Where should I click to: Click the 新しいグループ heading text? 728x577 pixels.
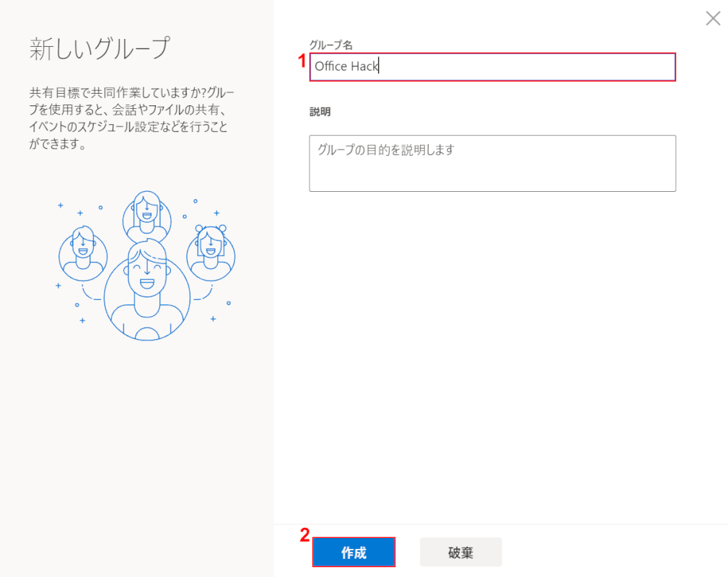pyautogui.click(x=100, y=49)
